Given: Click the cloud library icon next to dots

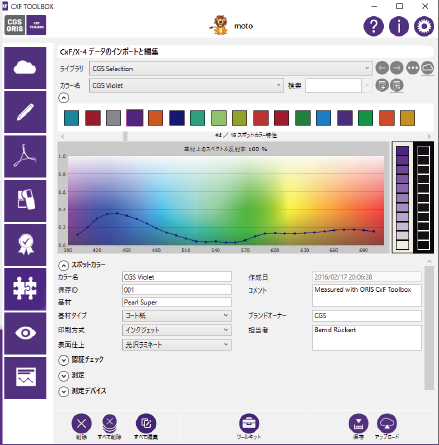Looking at the screenshot, I should [427, 68].
